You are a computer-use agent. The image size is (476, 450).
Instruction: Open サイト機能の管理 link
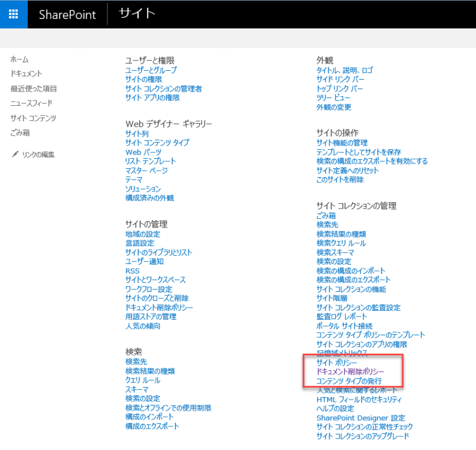(342, 143)
